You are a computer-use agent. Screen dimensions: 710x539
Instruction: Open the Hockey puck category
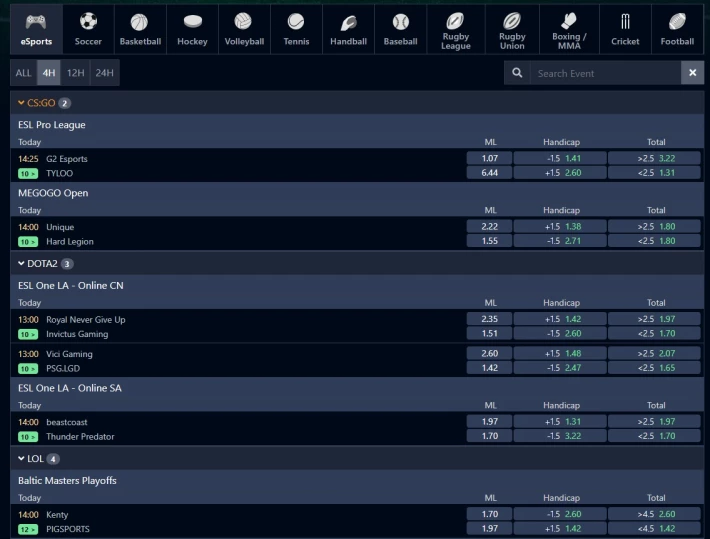click(x=192, y=29)
